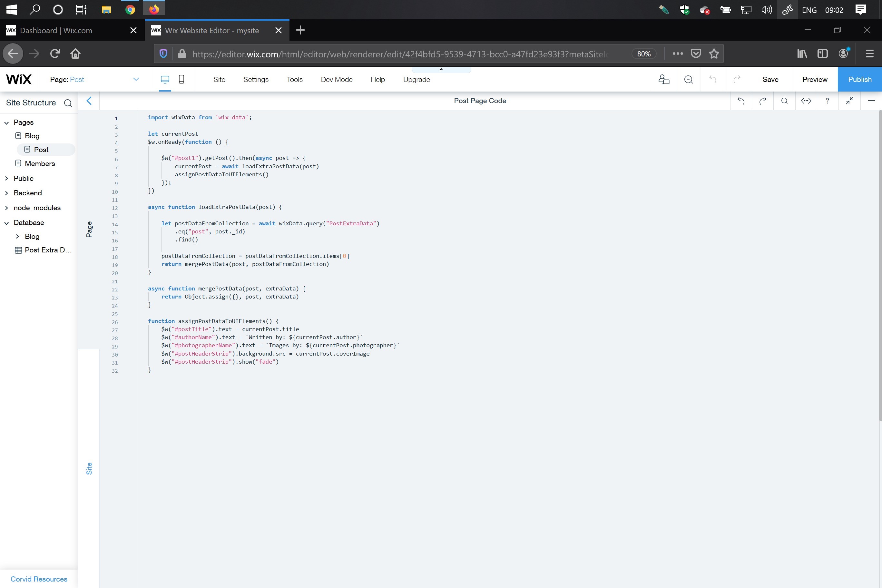
Task: Click code panel redo arrow
Action: point(762,101)
